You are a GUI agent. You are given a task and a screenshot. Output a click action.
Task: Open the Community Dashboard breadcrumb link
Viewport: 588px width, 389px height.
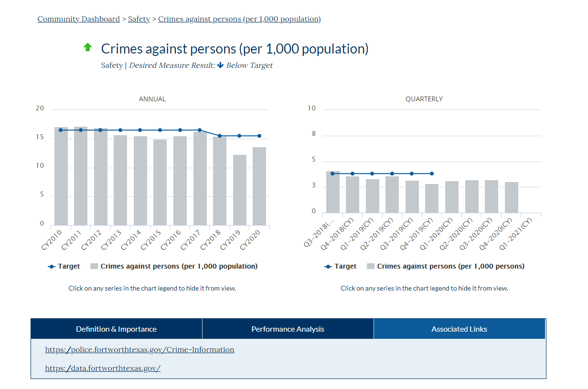tap(78, 19)
